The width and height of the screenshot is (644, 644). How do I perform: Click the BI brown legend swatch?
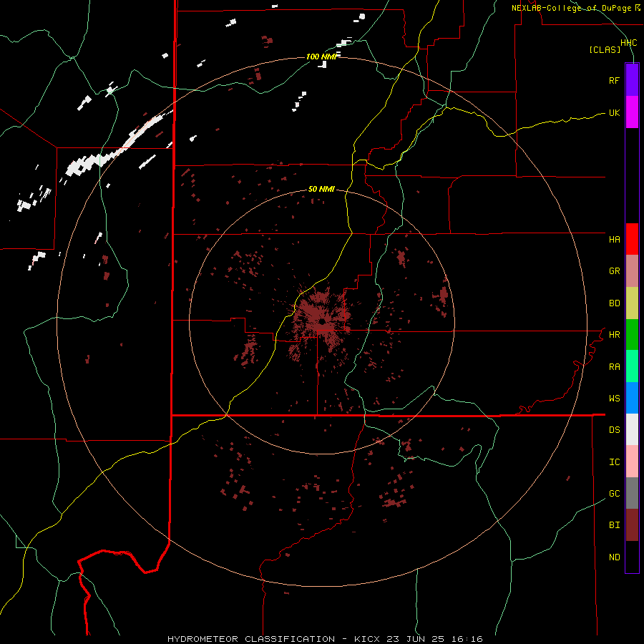pyautogui.click(x=632, y=525)
